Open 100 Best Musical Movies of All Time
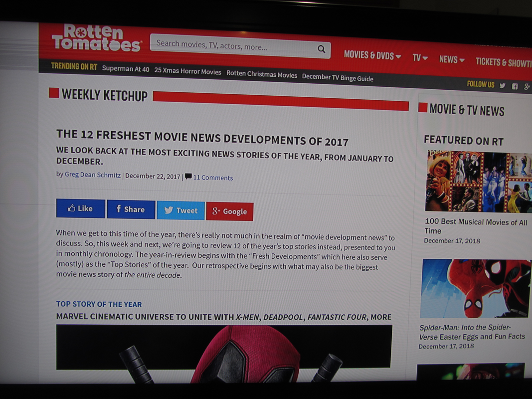 [x=476, y=226]
